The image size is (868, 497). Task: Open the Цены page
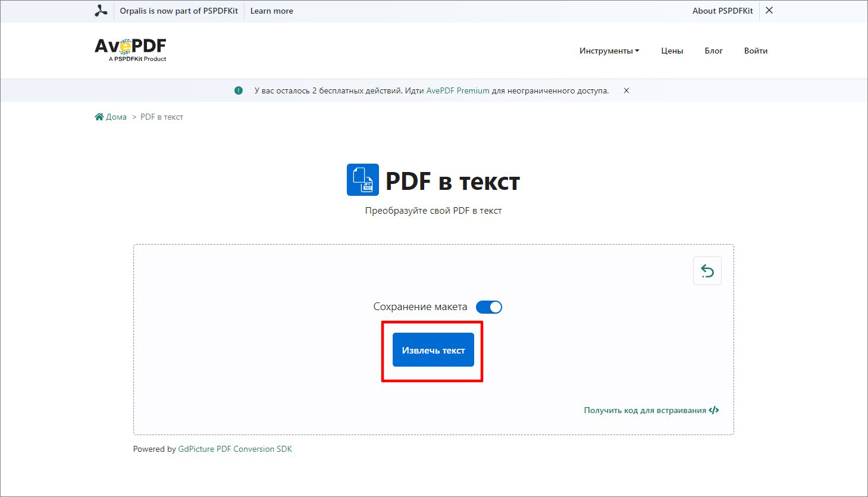coord(672,51)
